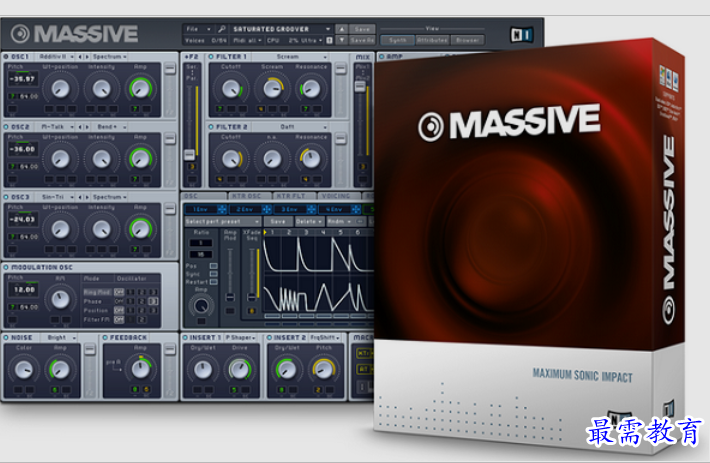710x463 pixels.
Task: Click OSC3 Wt-position knob
Action: 60,229
